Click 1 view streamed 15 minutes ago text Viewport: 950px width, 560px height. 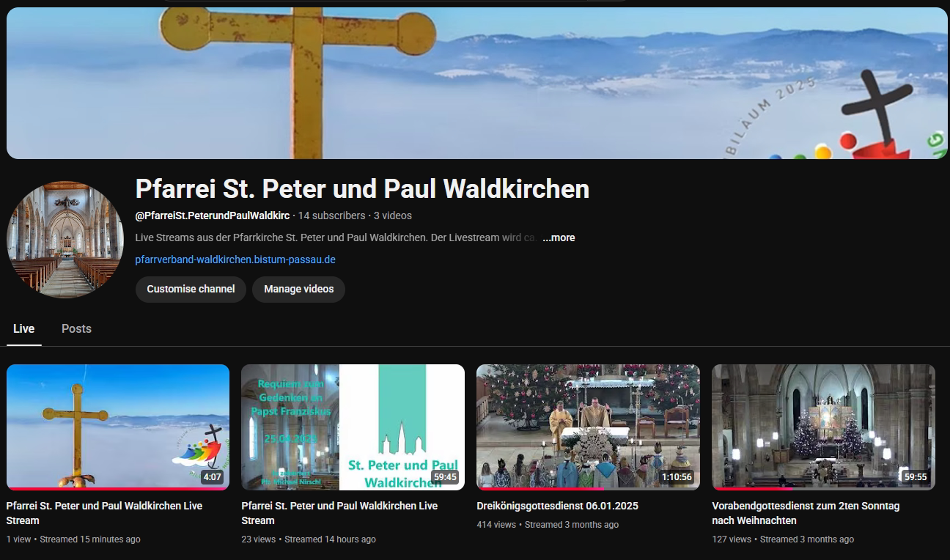(x=73, y=539)
